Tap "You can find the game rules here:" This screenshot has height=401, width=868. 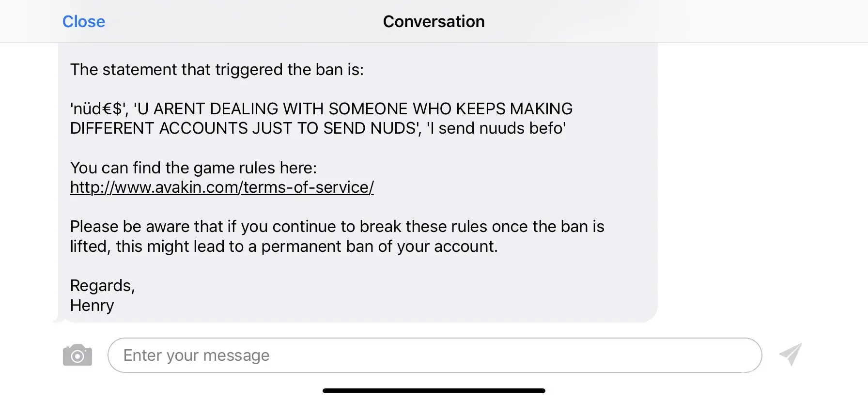pos(193,168)
